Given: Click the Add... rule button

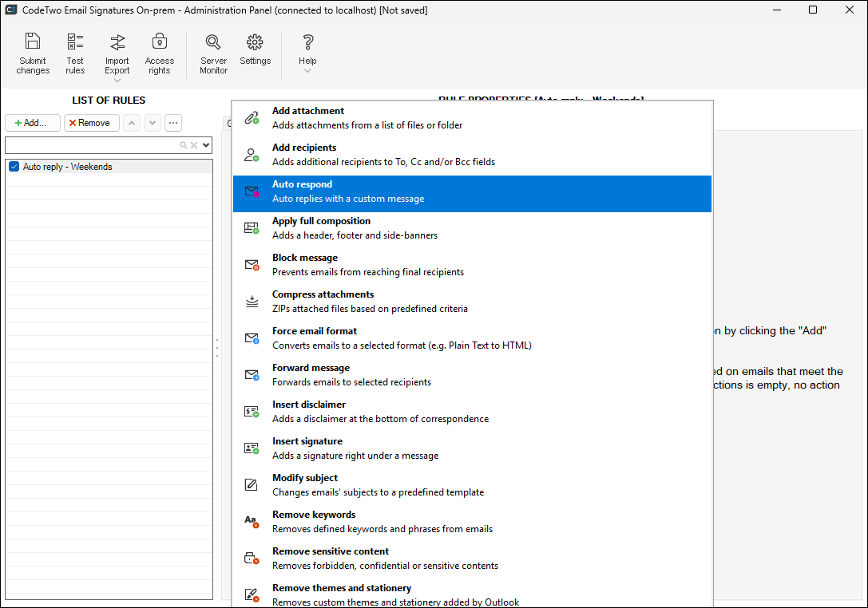Looking at the screenshot, I should tap(33, 123).
